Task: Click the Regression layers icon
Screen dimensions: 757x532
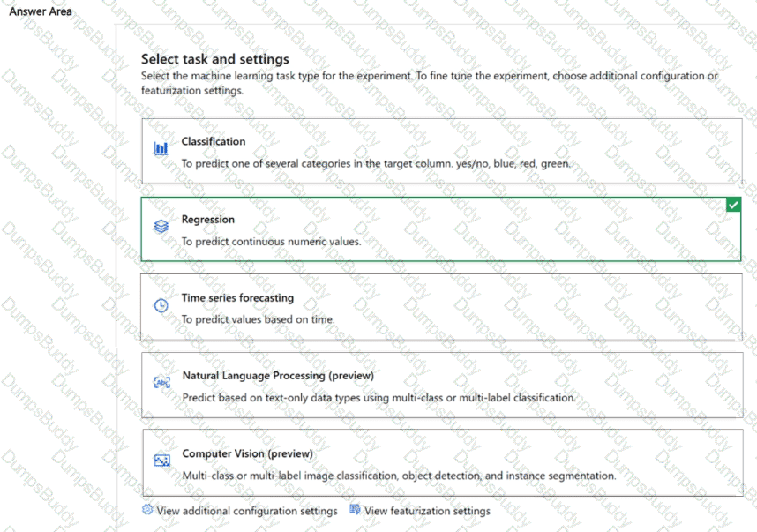Action: (x=161, y=226)
